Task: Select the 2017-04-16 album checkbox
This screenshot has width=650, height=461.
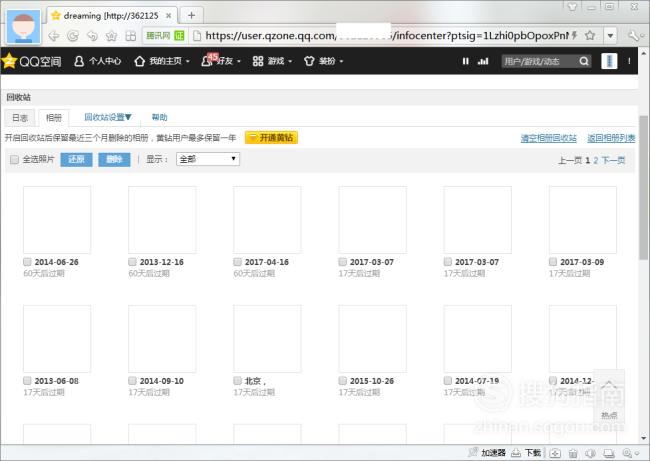Action: [238, 262]
